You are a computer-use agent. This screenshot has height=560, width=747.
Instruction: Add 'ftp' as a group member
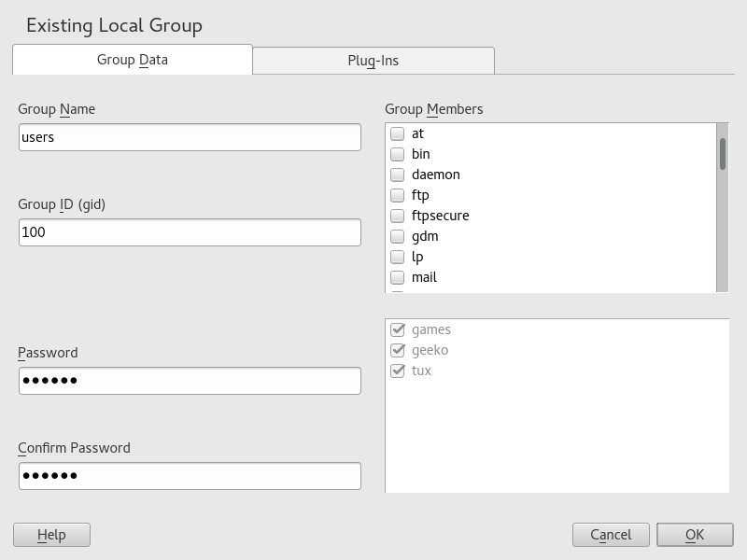coord(397,195)
